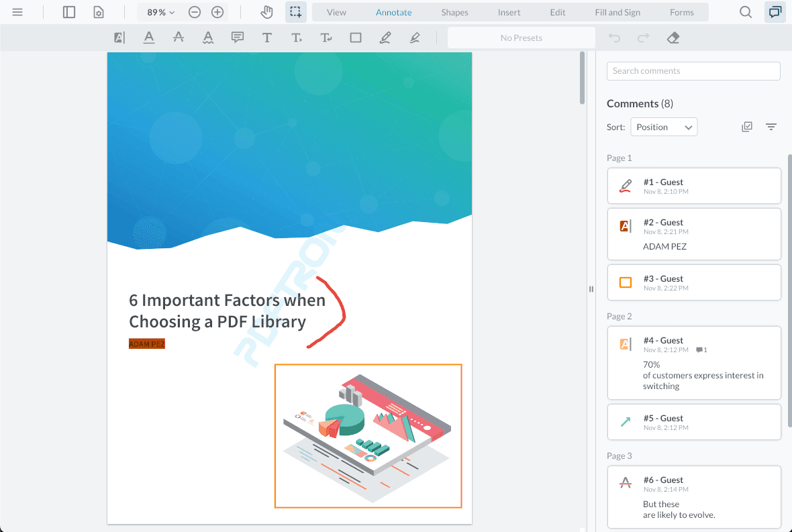Viewport: 792px width, 532px height.
Task: Toggle the comments panel button
Action: pos(775,12)
